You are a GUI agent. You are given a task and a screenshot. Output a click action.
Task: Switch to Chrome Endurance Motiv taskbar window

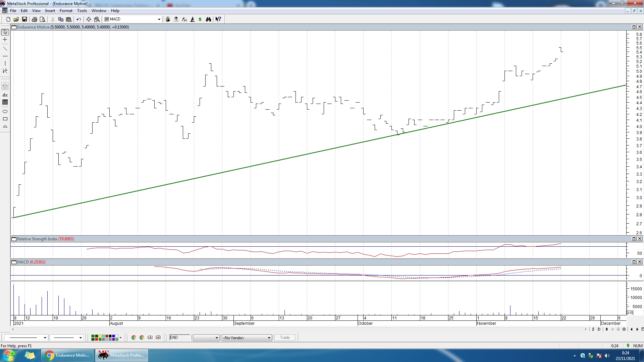[67, 355]
